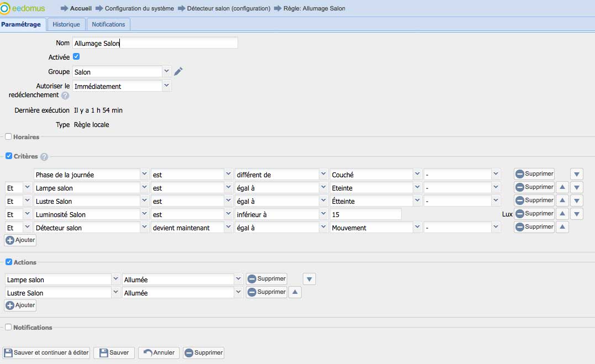
Task: Click help icon beside redéclenchement
Action: (x=65, y=95)
